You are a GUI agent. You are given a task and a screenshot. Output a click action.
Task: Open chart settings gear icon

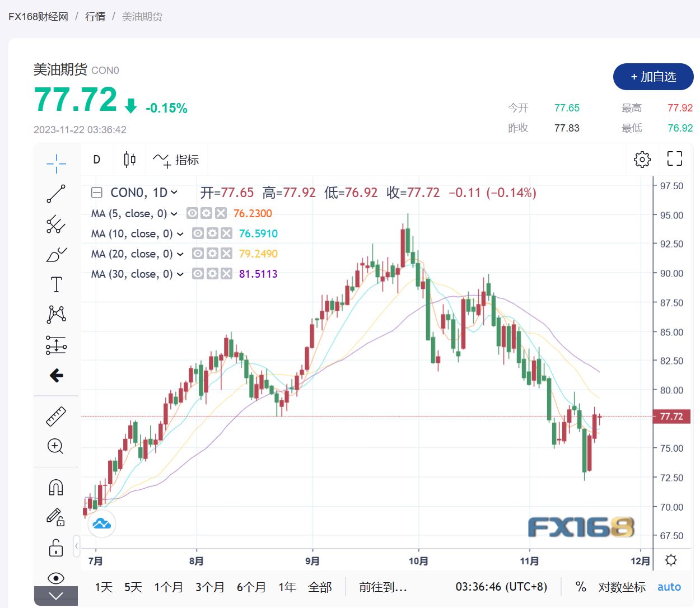[x=642, y=160]
